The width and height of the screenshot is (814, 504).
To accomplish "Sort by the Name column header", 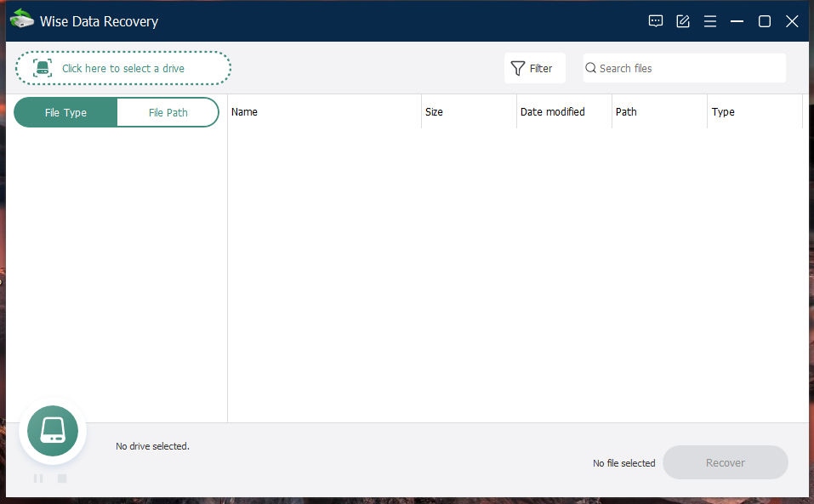I will 323,112.
